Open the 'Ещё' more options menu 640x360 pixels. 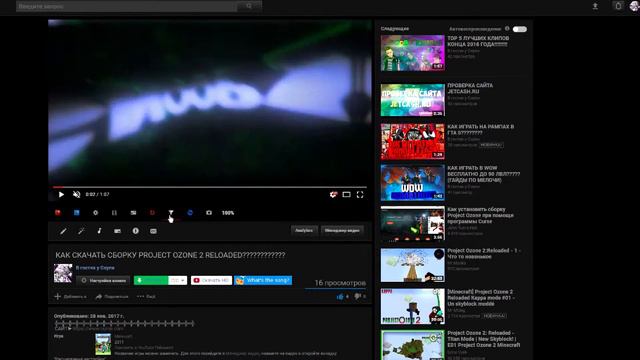(146, 296)
